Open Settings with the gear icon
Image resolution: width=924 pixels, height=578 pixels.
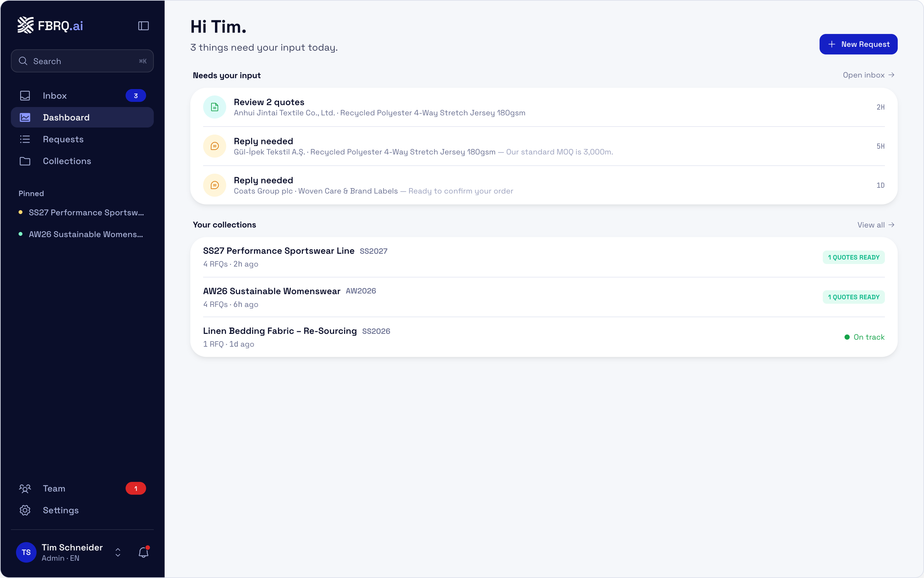[x=25, y=510]
